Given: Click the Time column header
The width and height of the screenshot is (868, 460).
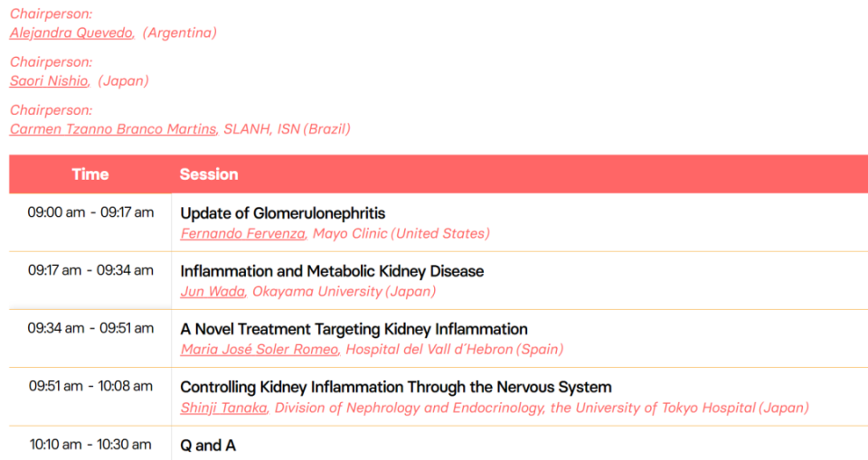Looking at the screenshot, I should [90, 174].
